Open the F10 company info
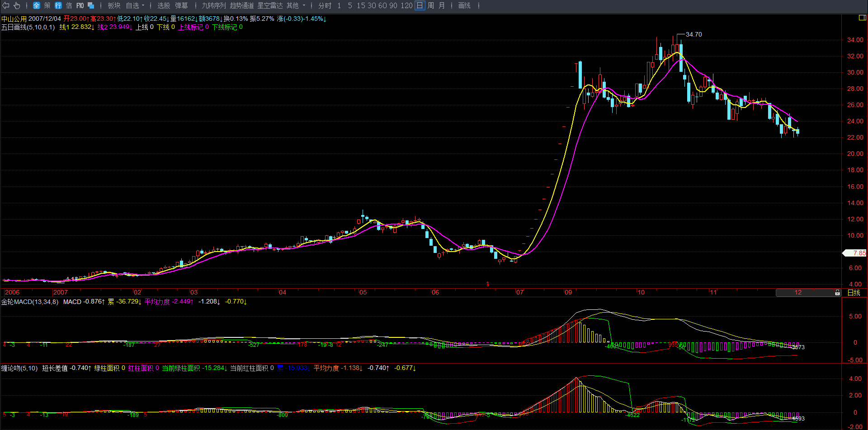This screenshot has width=868, height=430. point(80,5)
